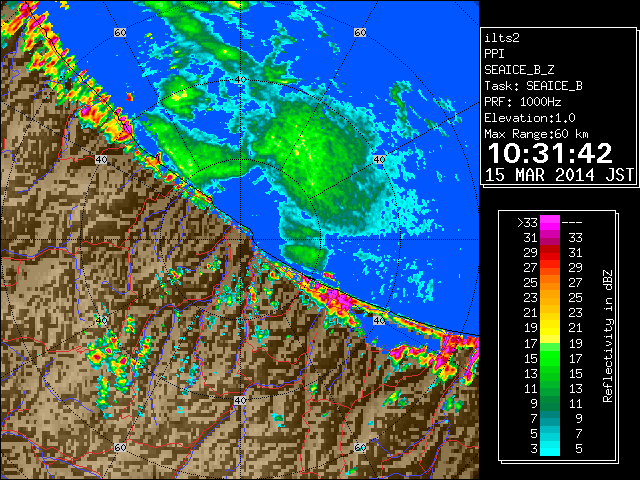Click the --- legend label beside the magenta band

(572, 223)
